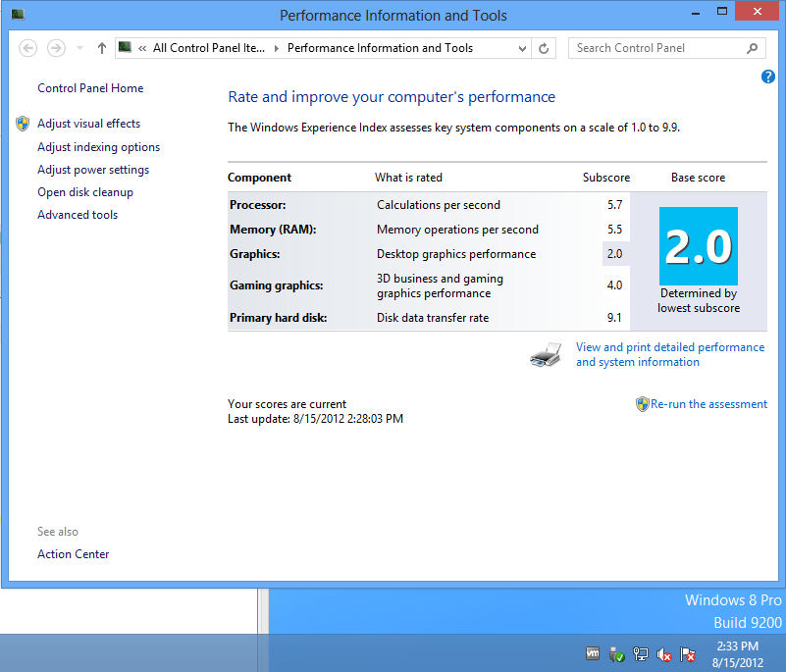
Task: Refresh the Performance Information page
Action: pyautogui.click(x=544, y=49)
